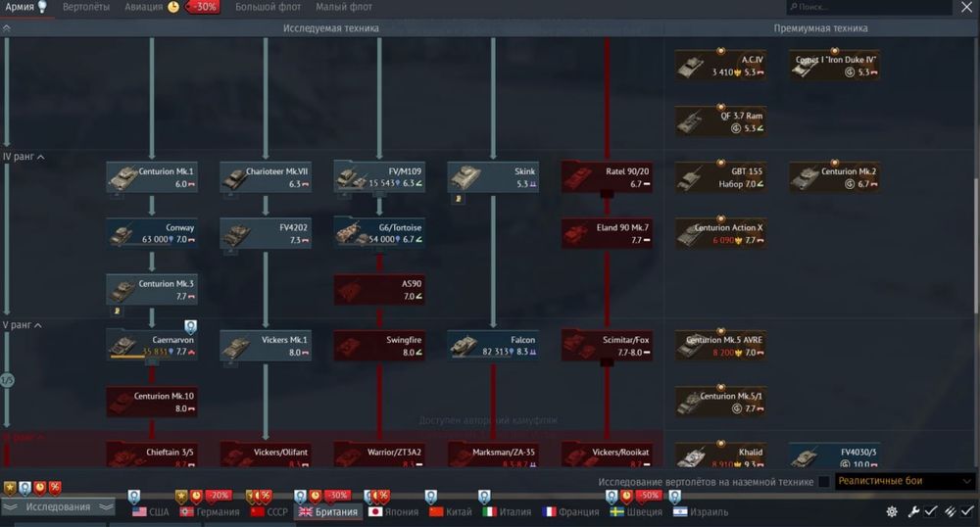The image size is (980, 527).
Task: Select the Израиль nation
Action: tap(701, 512)
